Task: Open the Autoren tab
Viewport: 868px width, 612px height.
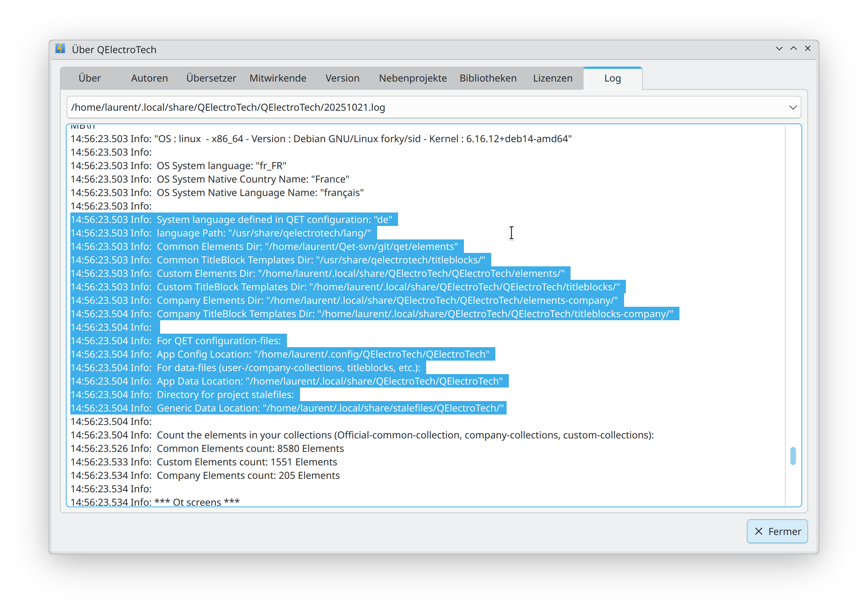Action: 149,78
